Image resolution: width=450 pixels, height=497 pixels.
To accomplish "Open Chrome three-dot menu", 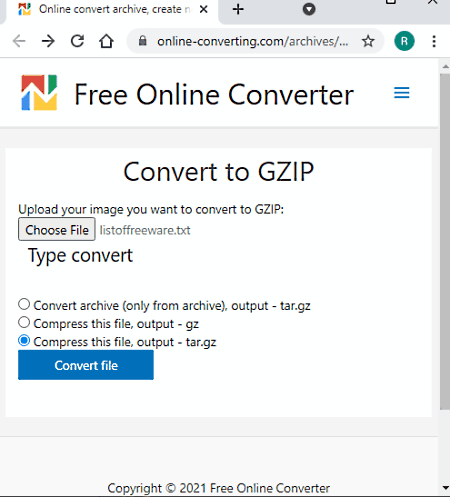I will point(434,41).
